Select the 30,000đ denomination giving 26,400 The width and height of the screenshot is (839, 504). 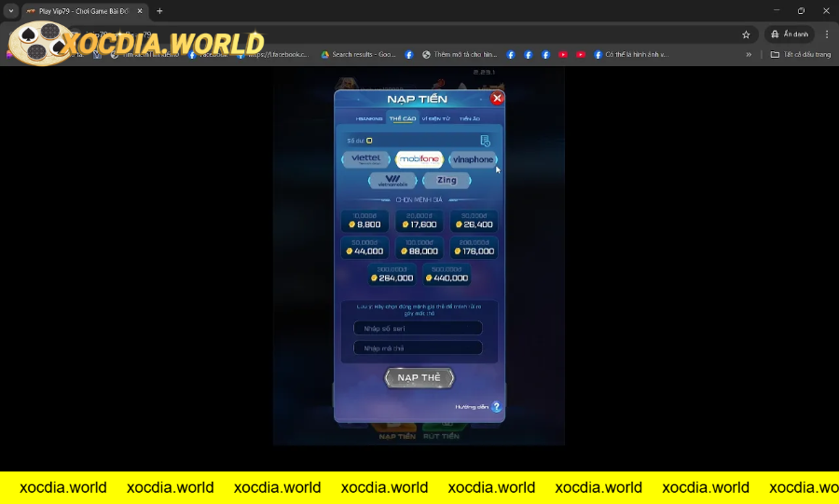475,221
